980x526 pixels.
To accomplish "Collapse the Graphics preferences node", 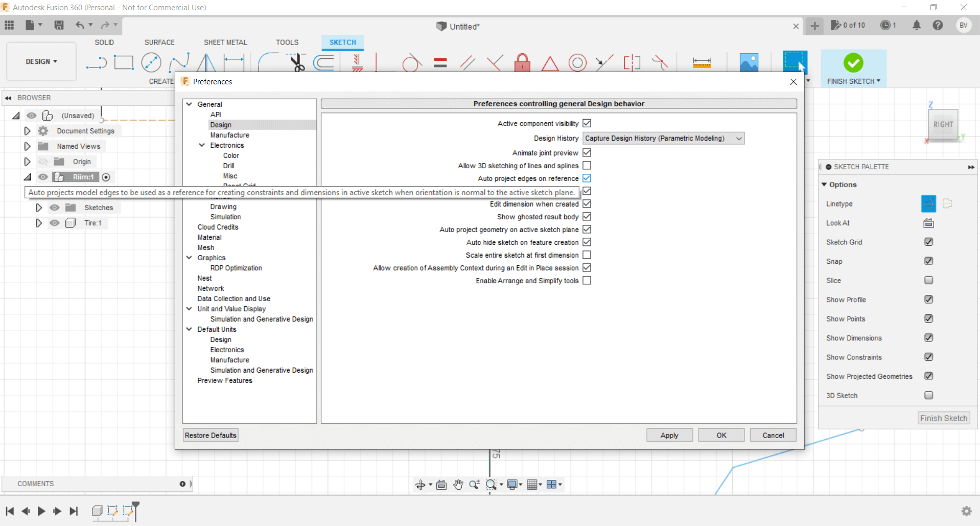I will 189,258.
